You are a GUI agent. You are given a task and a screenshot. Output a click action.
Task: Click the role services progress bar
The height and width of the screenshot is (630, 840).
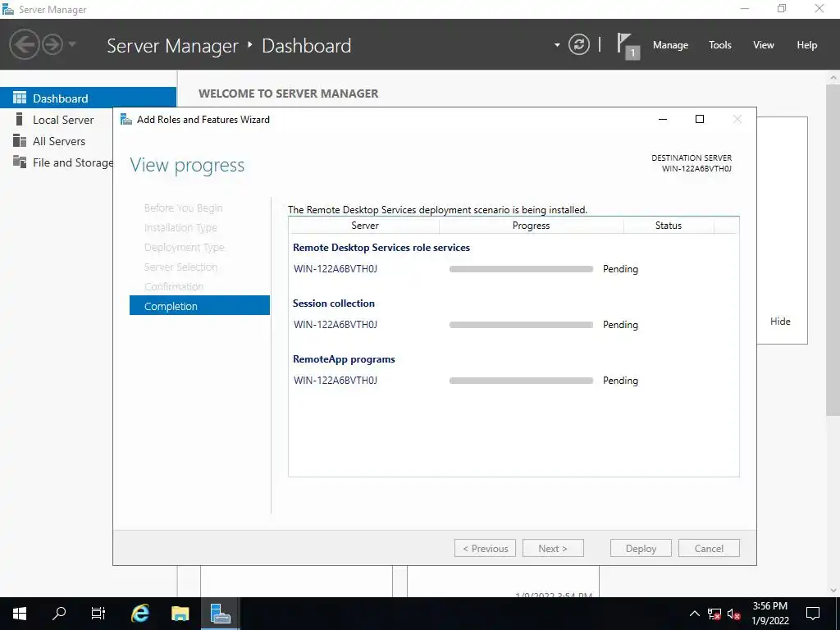[x=521, y=269]
